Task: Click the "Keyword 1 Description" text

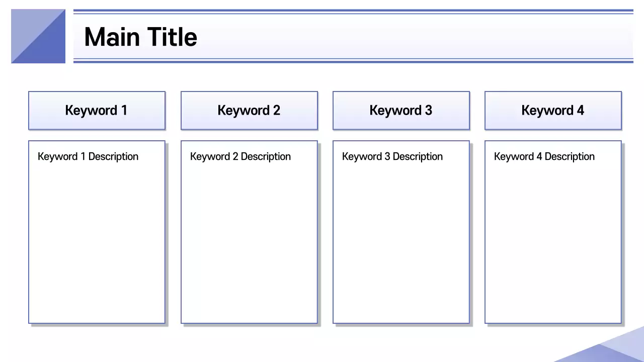Action: pos(88,157)
